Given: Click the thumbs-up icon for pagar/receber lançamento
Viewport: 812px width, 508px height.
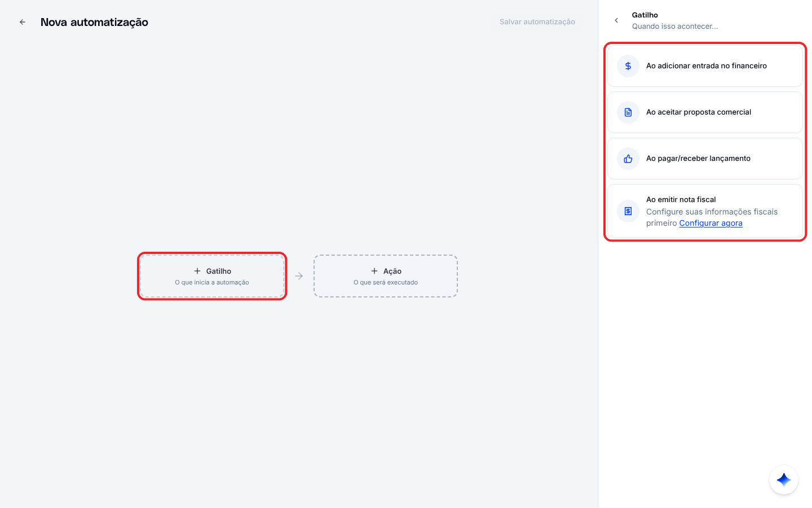Looking at the screenshot, I should 628,159.
